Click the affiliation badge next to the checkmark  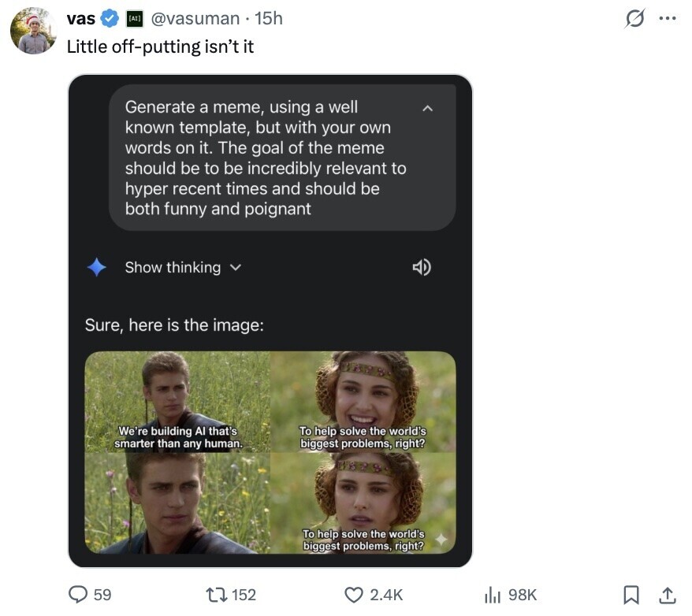tap(132, 18)
